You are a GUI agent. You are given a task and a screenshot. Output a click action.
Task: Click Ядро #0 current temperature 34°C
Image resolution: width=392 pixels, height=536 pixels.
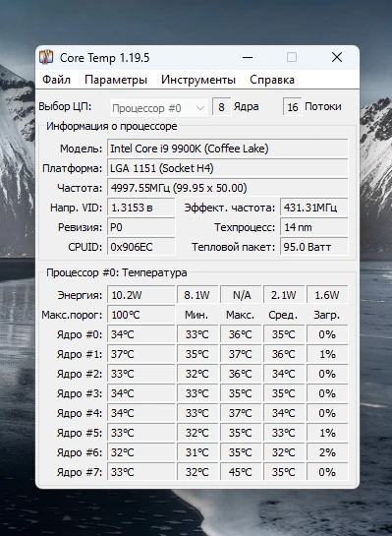(141, 334)
